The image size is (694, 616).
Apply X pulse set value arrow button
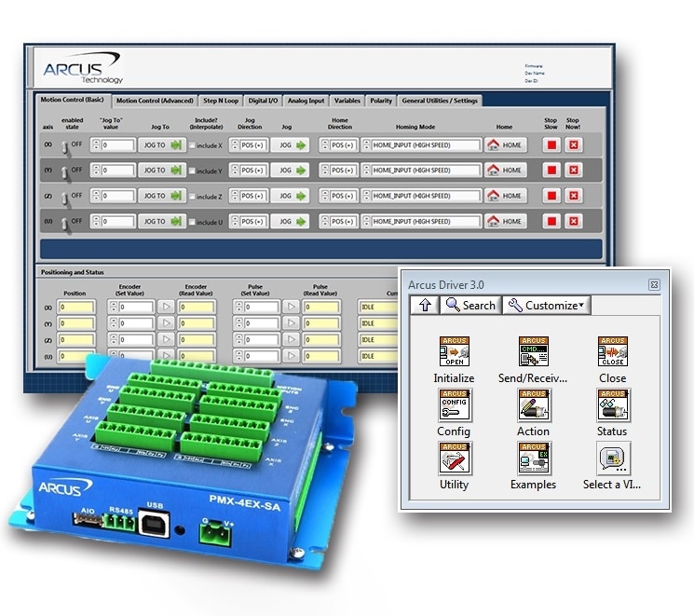click(292, 307)
